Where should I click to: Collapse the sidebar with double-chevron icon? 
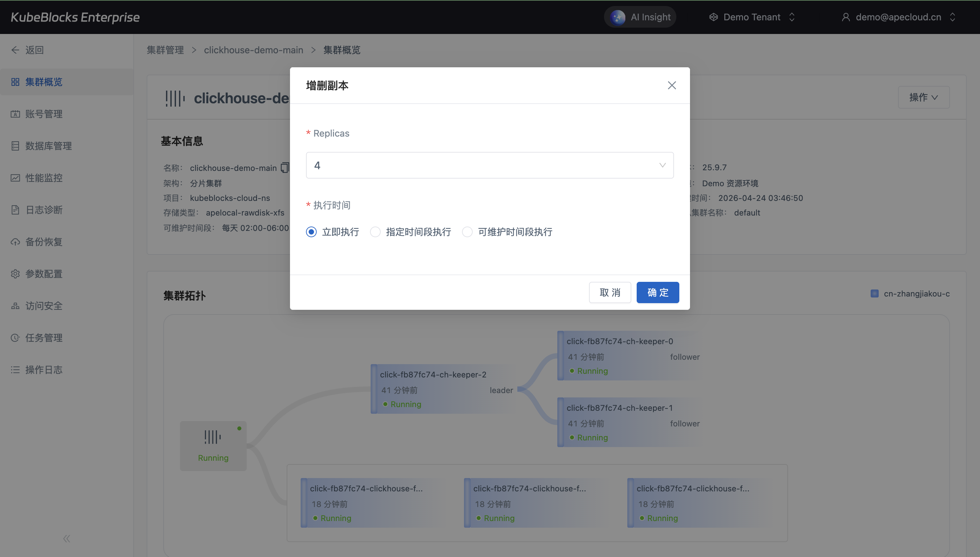click(67, 539)
